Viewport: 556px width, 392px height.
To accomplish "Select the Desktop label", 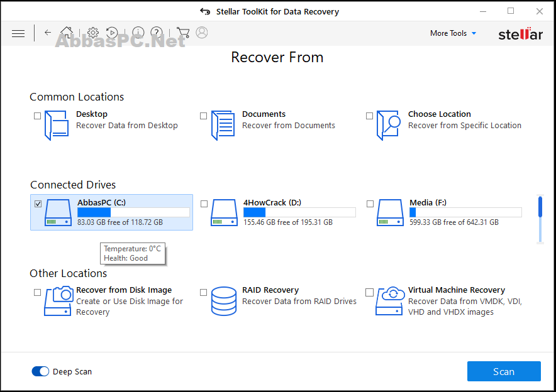I will (91, 114).
